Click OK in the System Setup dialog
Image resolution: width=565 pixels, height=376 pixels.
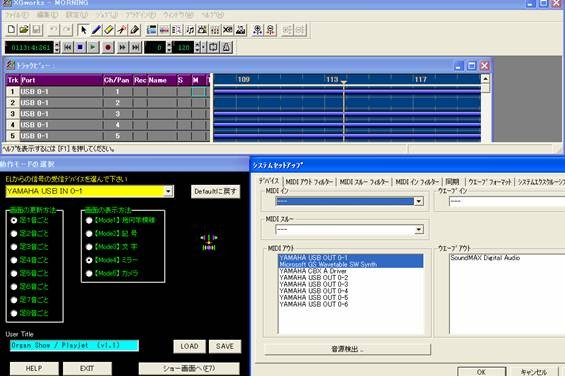click(x=481, y=372)
